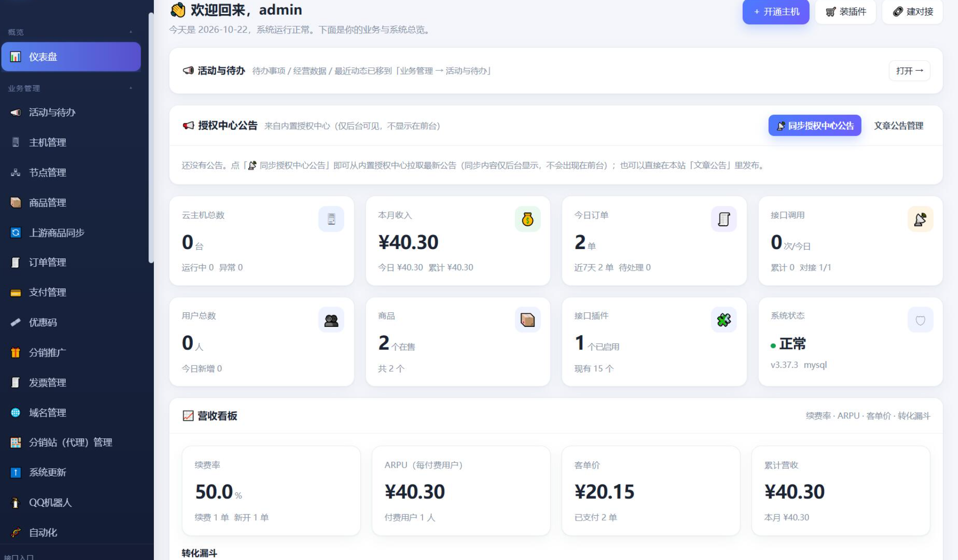The height and width of the screenshot is (560, 958).
Task: Click the credit card icon for 支付管理
Action: 16,292
